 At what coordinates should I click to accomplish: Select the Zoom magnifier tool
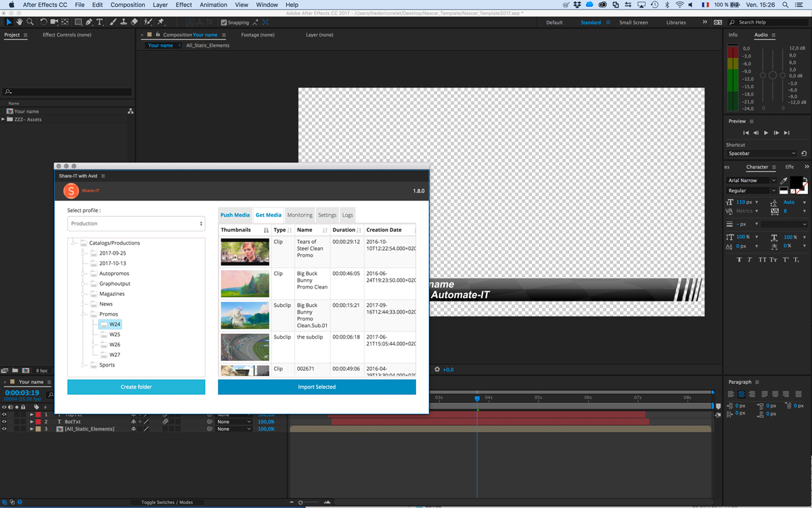30,22
